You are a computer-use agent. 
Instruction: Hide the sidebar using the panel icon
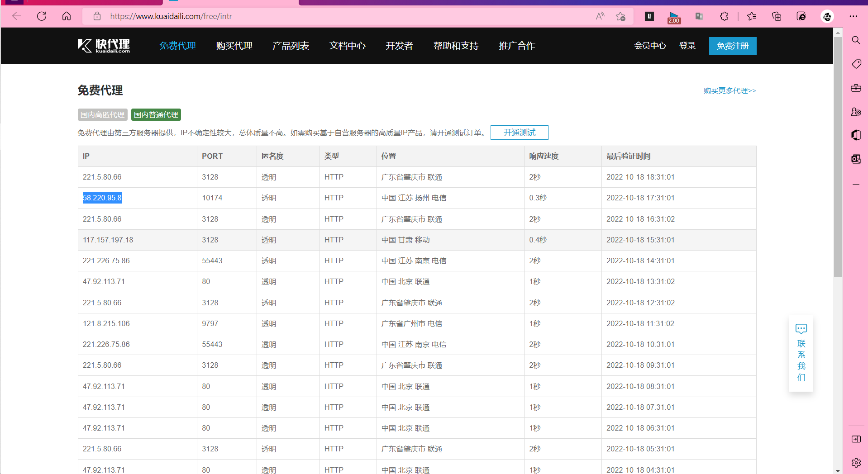pos(856,439)
